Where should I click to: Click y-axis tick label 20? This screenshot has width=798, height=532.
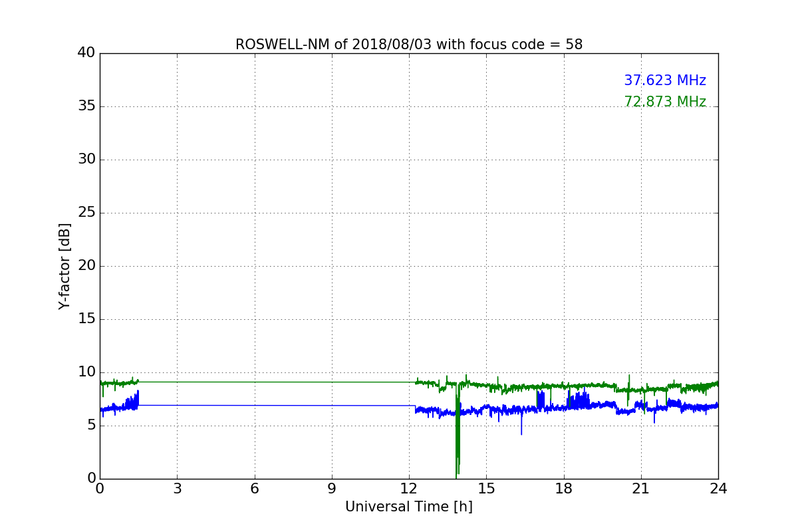coord(86,265)
